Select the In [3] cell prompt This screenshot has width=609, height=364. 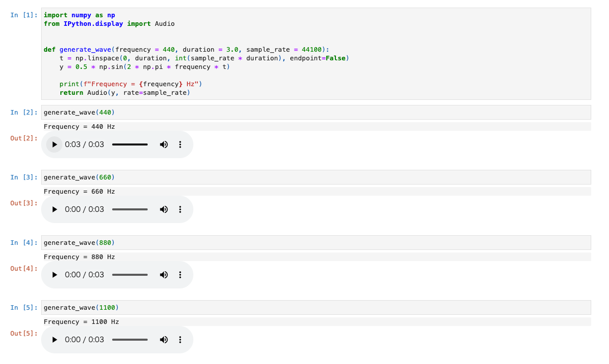coord(24,177)
